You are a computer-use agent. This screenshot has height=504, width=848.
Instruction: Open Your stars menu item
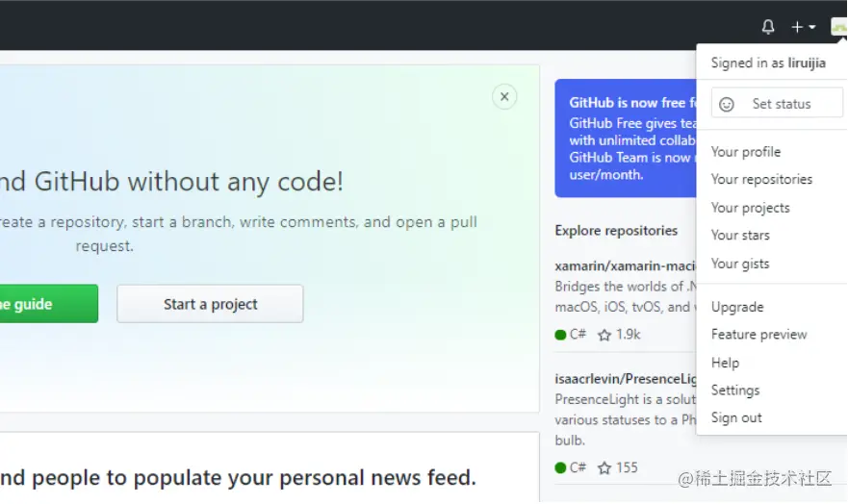(x=740, y=236)
